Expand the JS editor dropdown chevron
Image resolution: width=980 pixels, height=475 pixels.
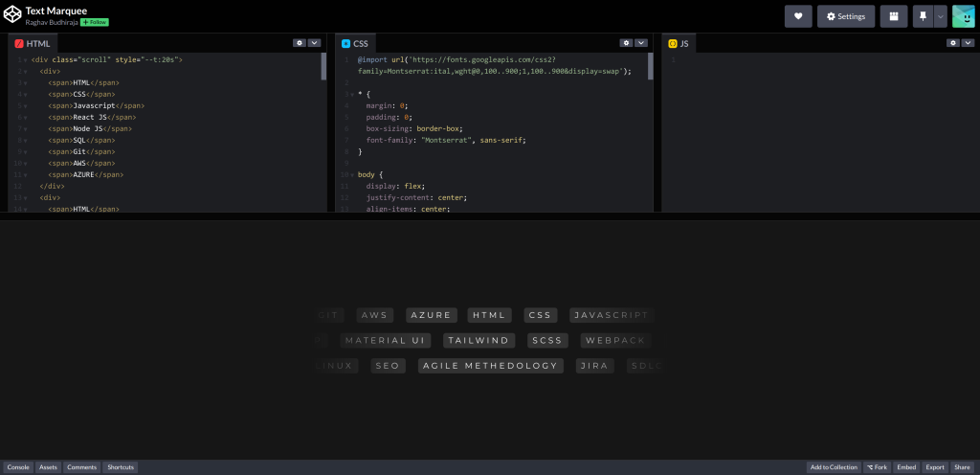(968, 43)
